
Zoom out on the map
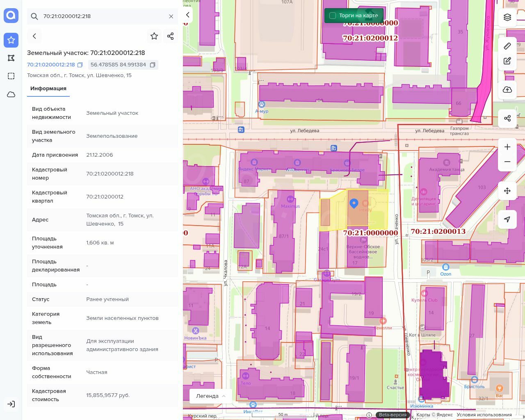coord(507,162)
